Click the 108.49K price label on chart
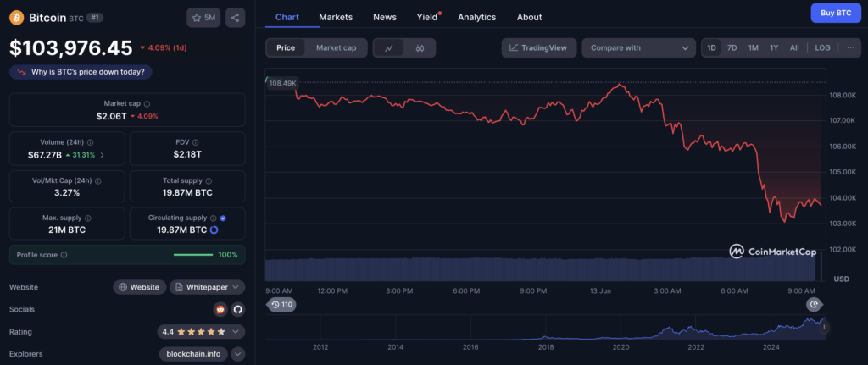This screenshot has width=868, height=365. point(283,83)
